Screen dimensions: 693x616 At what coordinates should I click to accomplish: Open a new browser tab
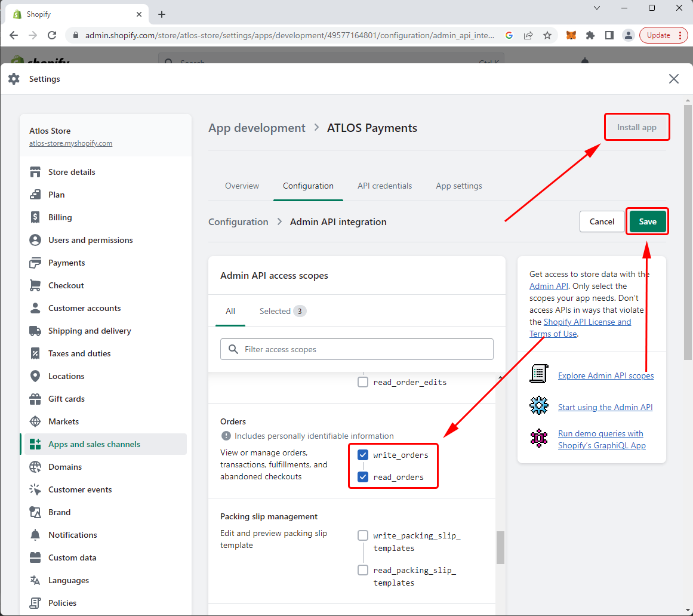pyautogui.click(x=162, y=14)
